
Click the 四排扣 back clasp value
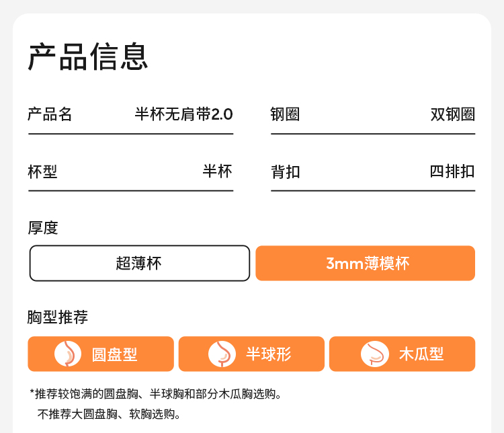coord(452,171)
